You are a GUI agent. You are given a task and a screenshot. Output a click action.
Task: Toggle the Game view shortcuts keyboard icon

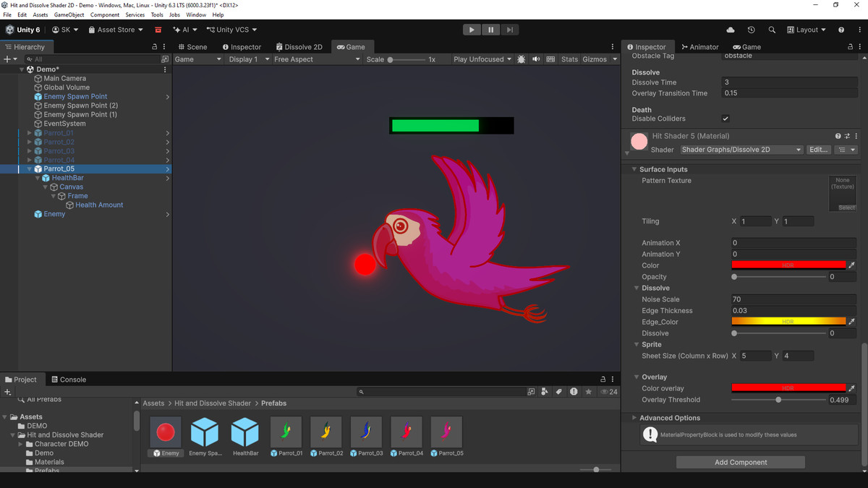[550, 59]
